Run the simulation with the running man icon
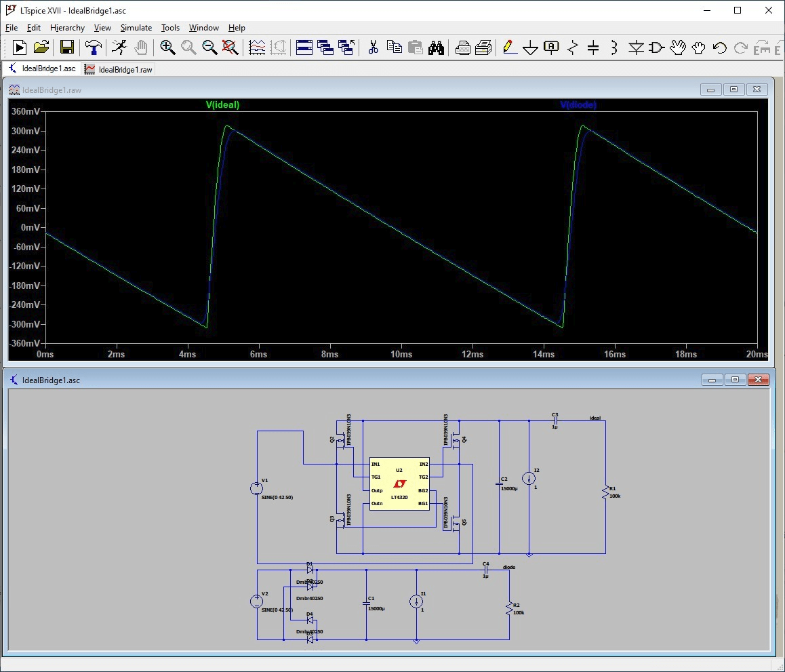This screenshot has height=672, width=785. click(x=119, y=47)
